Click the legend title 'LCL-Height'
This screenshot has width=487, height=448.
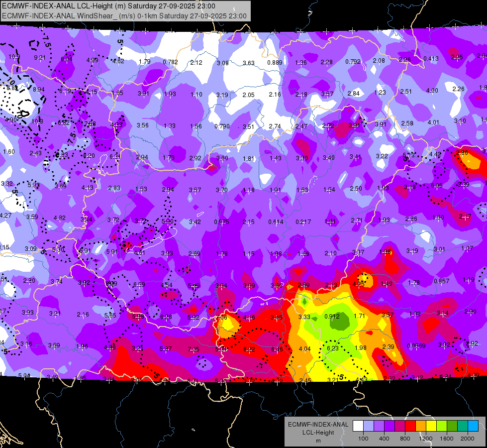(318, 433)
